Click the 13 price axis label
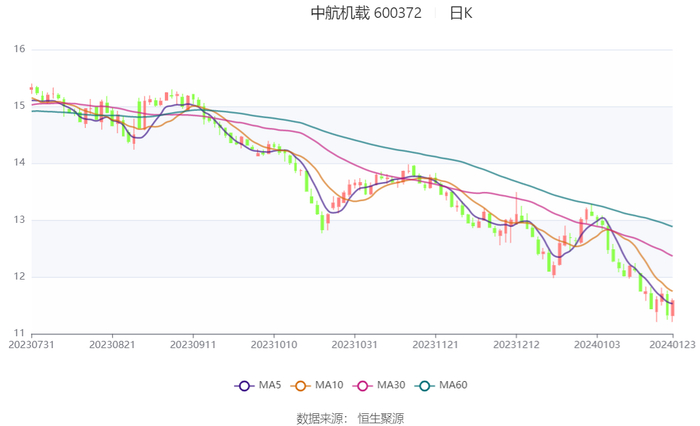 pyautogui.click(x=19, y=220)
